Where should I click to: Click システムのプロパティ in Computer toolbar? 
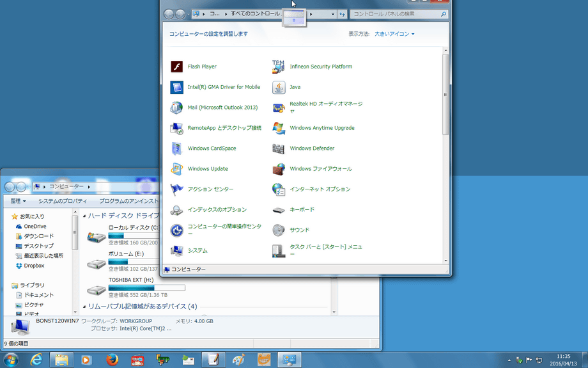pos(63,201)
